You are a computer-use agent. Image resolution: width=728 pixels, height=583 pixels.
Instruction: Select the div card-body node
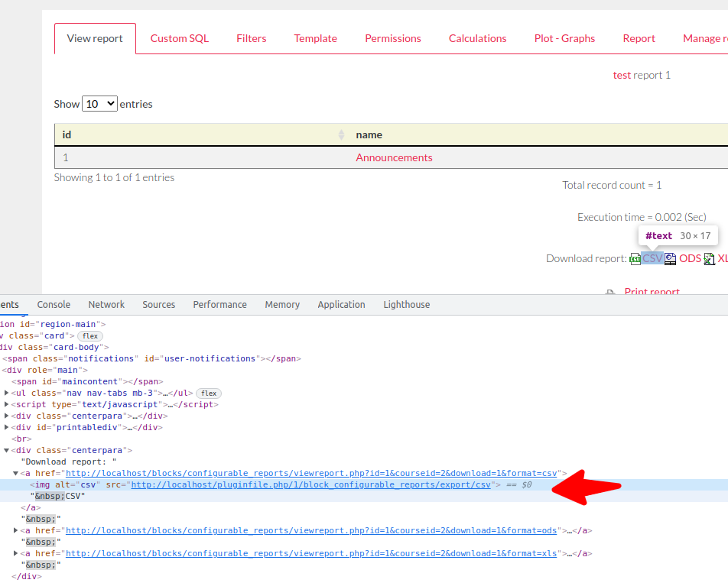[x=54, y=348]
